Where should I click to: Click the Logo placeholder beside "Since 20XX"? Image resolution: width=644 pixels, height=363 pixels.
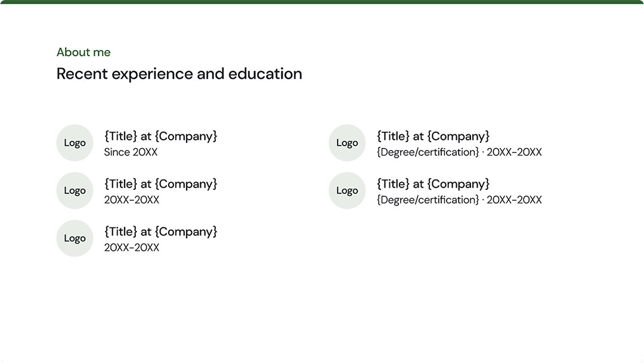click(x=75, y=143)
